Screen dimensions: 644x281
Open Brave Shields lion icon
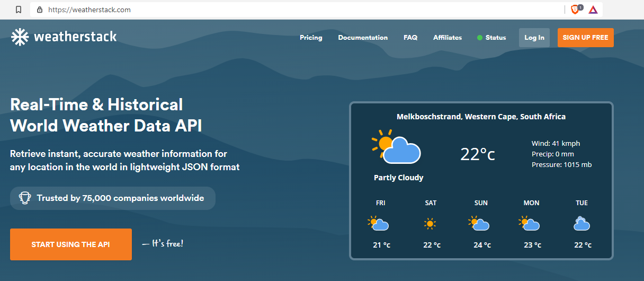pyautogui.click(x=575, y=10)
